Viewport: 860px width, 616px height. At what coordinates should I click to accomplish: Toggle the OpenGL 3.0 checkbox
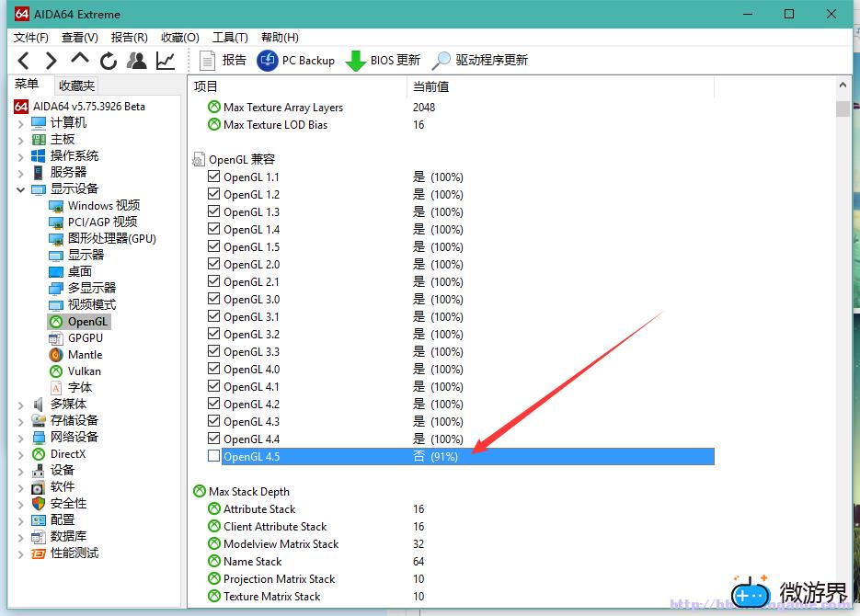point(214,299)
